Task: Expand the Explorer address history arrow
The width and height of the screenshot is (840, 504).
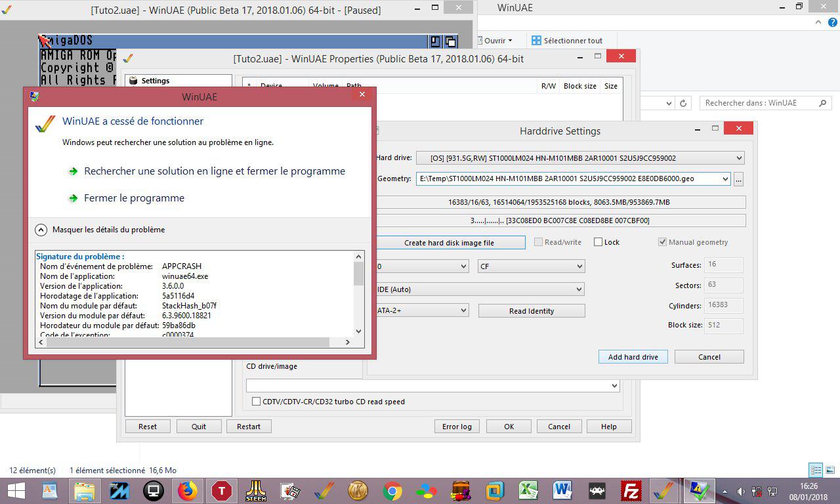Action: [668, 103]
